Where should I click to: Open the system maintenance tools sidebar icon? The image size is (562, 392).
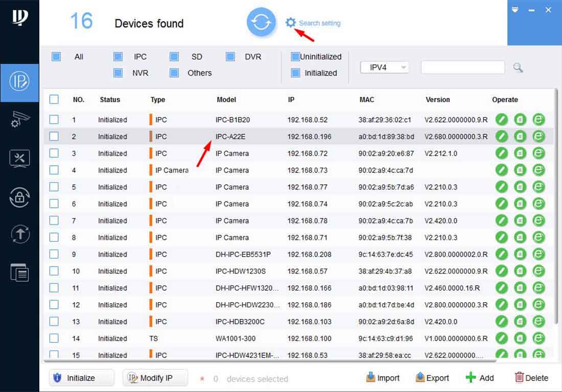tap(19, 159)
